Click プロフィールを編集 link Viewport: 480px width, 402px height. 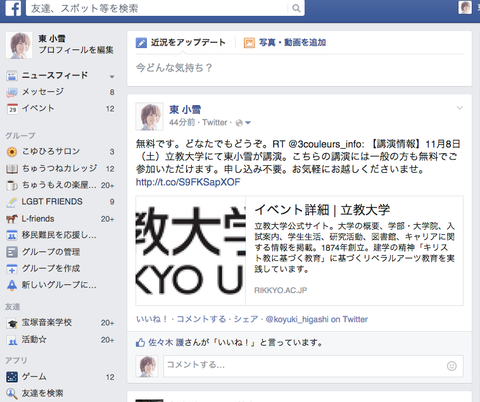click(76, 50)
